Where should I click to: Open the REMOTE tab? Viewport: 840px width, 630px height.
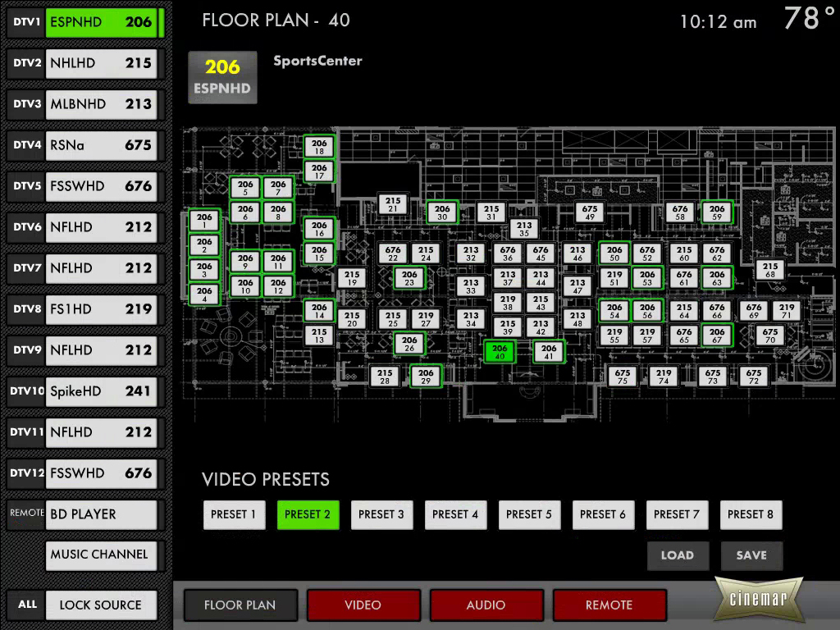coord(609,605)
